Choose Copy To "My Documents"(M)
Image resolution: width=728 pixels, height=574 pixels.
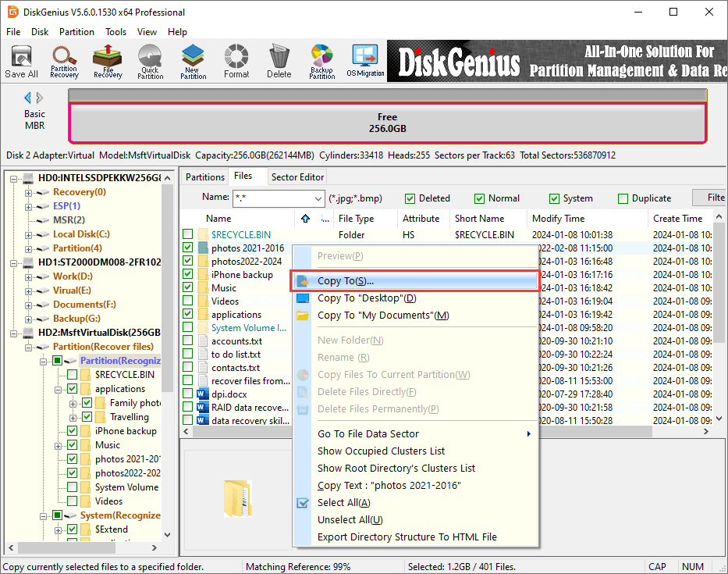click(415, 316)
